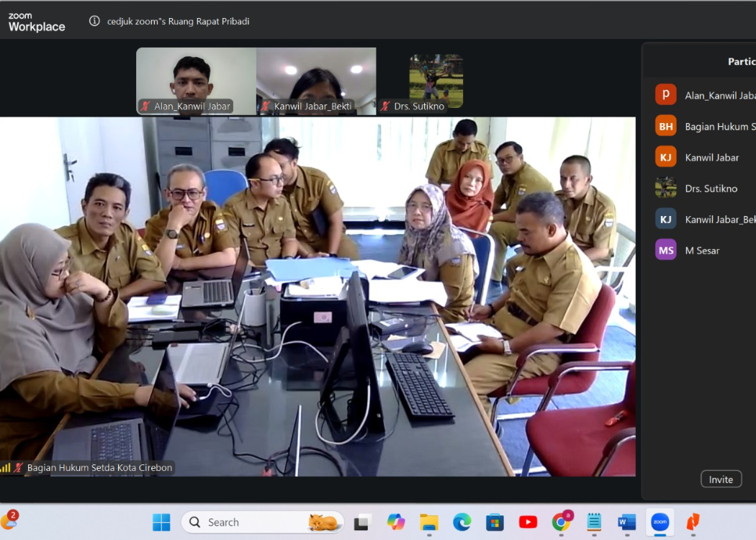Open Microsoft Edge browser

click(x=462, y=522)
